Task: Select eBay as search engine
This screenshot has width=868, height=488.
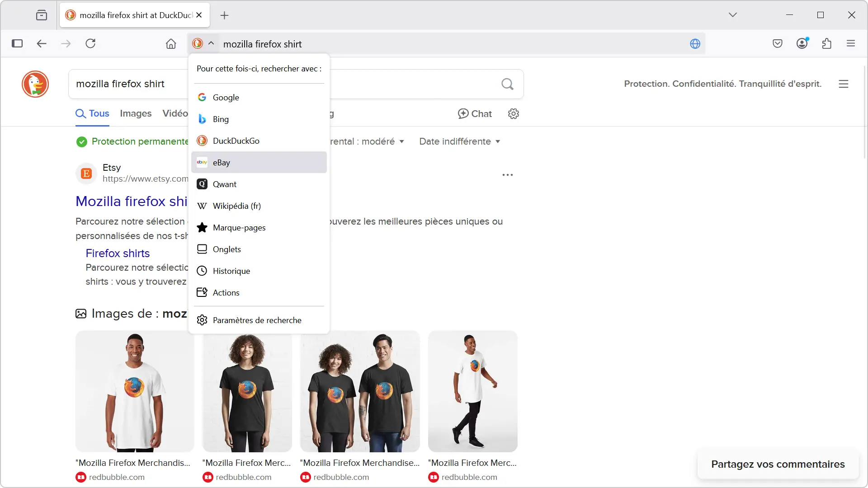Action: [259, 162]
